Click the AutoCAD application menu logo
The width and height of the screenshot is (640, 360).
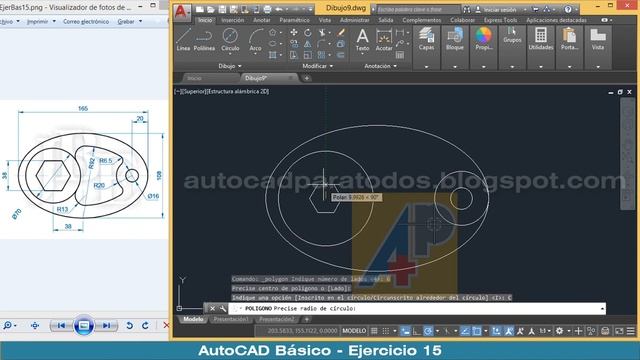181,12
